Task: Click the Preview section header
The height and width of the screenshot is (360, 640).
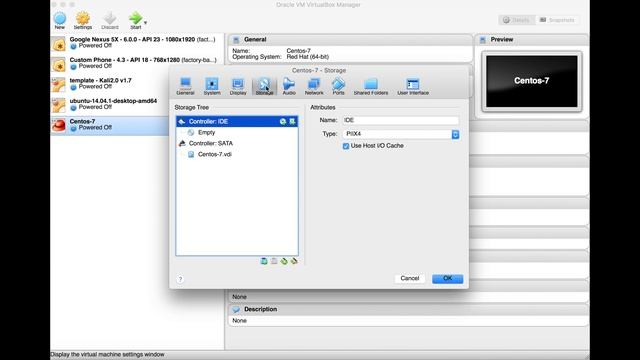Action: tap(531, 40)
